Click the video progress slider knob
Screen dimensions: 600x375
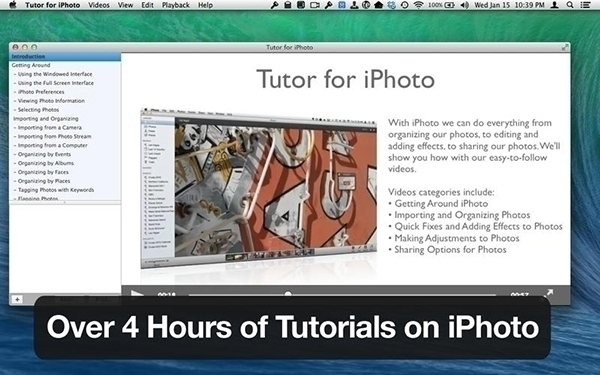pos(288,294)
